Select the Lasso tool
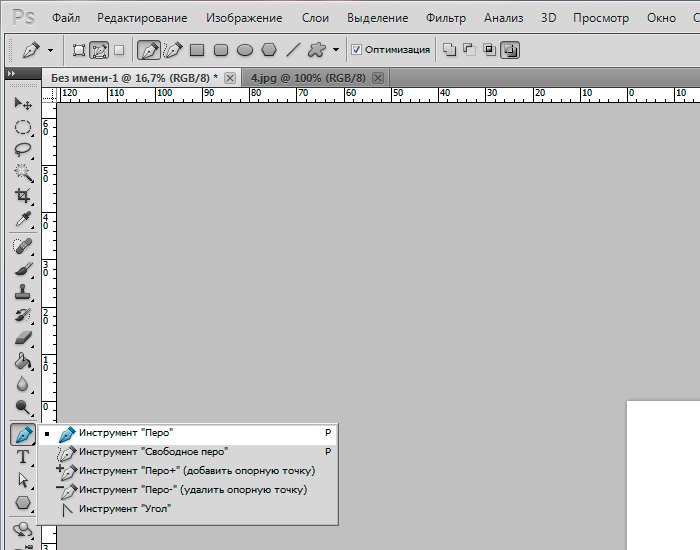 pos(22,150)
